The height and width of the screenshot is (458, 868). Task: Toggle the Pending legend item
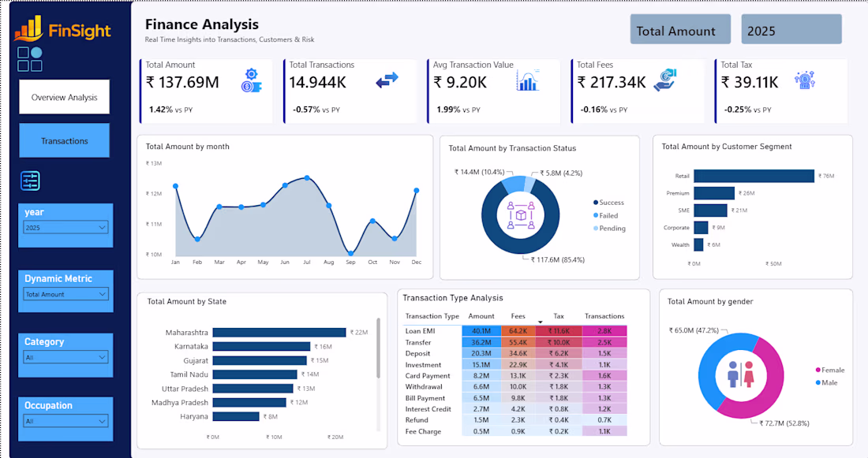coord(609,229)
